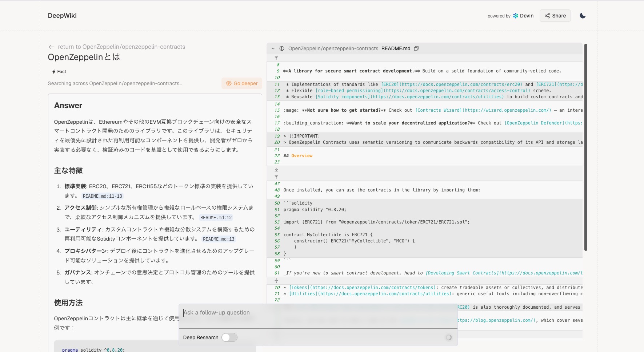Click the Share button
The height and width of the screenshot is (352, 644).
pyautogui.click(x=555, y=16)
